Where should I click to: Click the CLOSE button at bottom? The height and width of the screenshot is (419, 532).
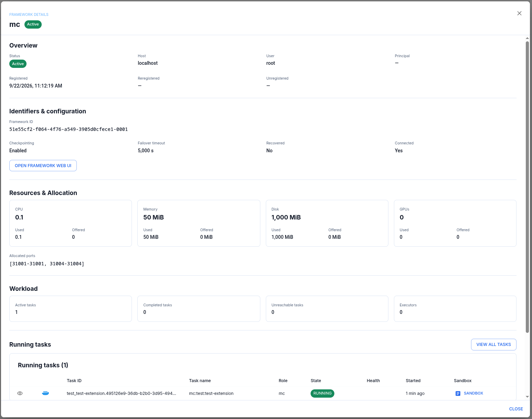point(516,409)
